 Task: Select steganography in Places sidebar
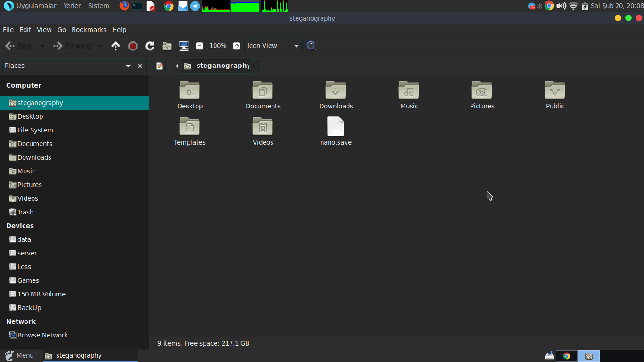(74, 103)
